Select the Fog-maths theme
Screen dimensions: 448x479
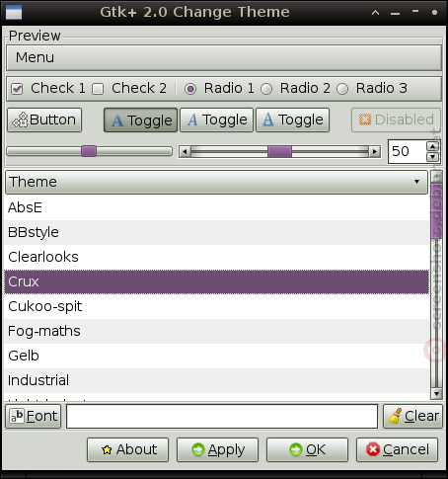[216, 331]
